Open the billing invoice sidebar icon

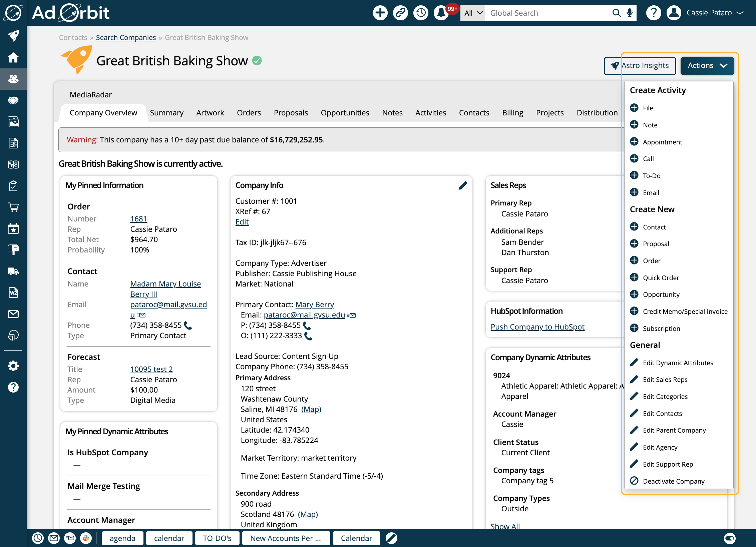point(13,143)
